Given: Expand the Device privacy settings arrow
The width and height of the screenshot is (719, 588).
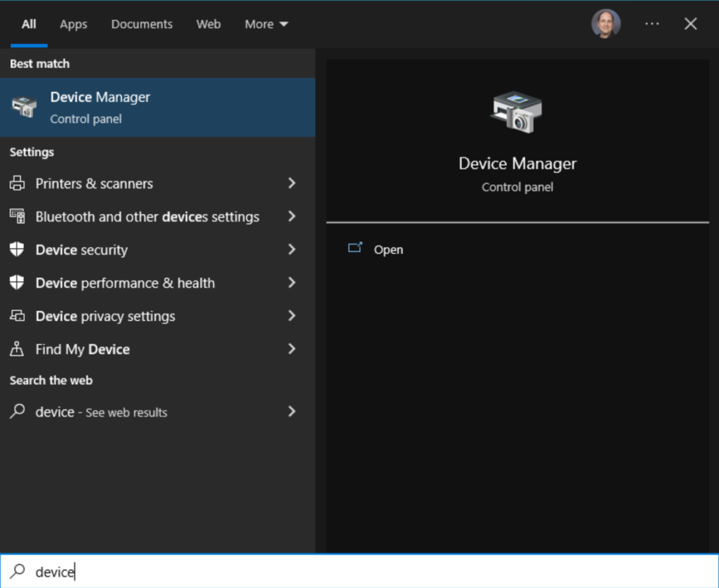Looking at the screenshot, I should tap(291, 315).
